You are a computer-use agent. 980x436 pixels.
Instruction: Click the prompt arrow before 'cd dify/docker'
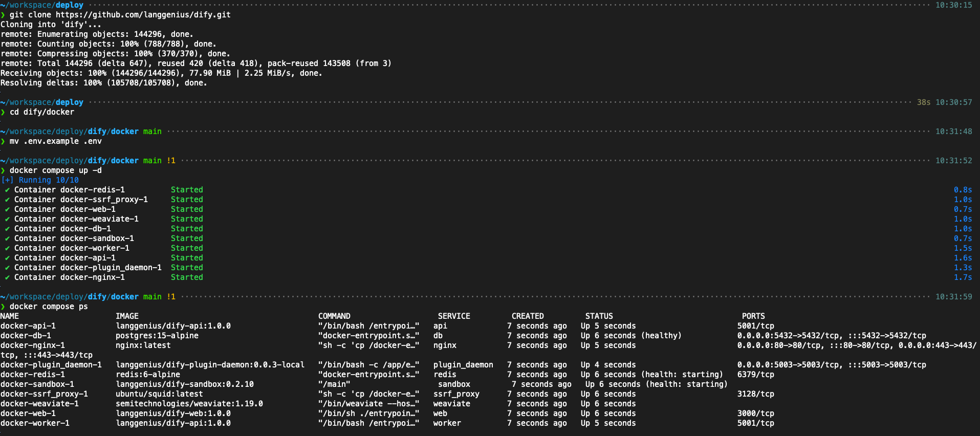click(x=3, y=112)
